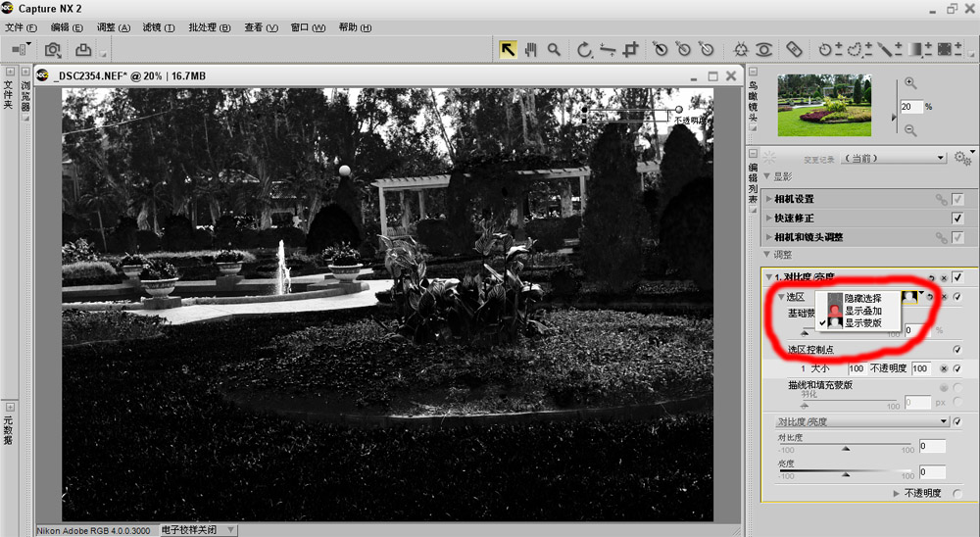Toggle the 选区控制点 checkbox
The height and width of the screenshot is (537, 980).
click(956, 350)
